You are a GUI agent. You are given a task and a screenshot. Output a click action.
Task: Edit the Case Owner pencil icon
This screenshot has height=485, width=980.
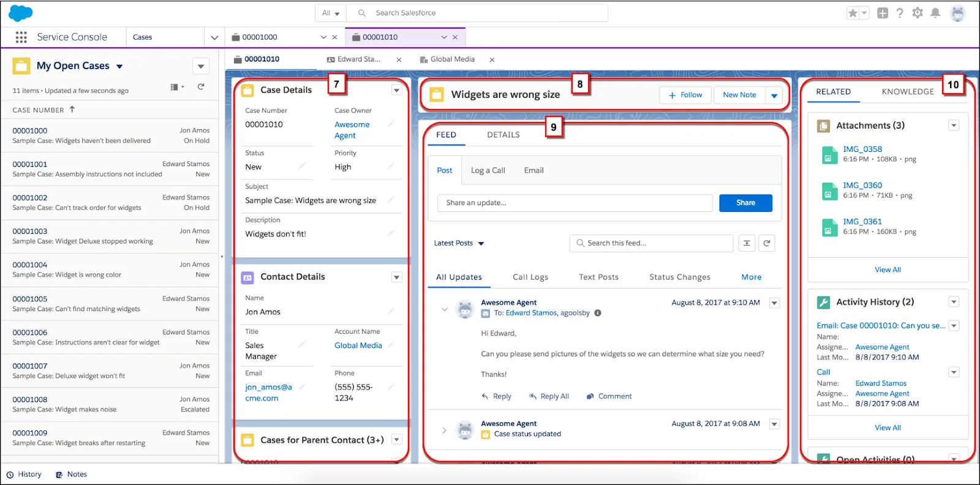pyautogui.click(x=391, y=124)
